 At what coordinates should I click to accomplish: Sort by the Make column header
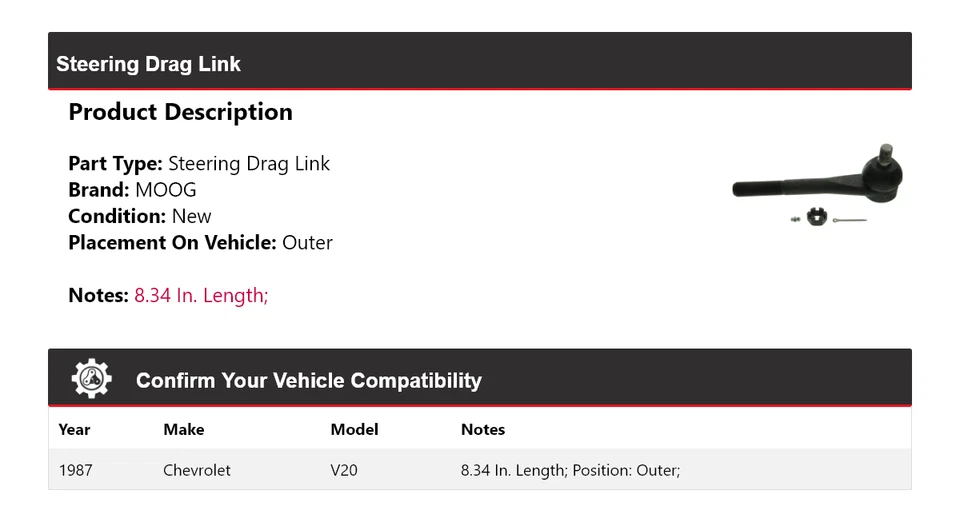(x=183, y=429)
